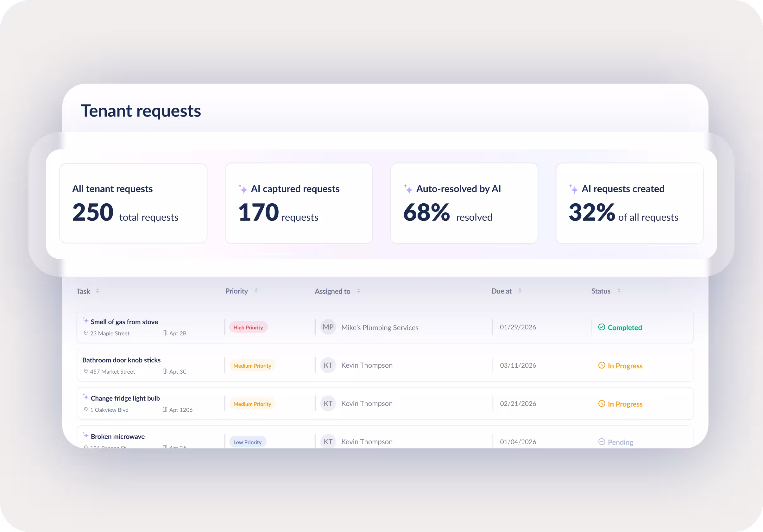Sort the table by the Priority column

coord(256,291)
